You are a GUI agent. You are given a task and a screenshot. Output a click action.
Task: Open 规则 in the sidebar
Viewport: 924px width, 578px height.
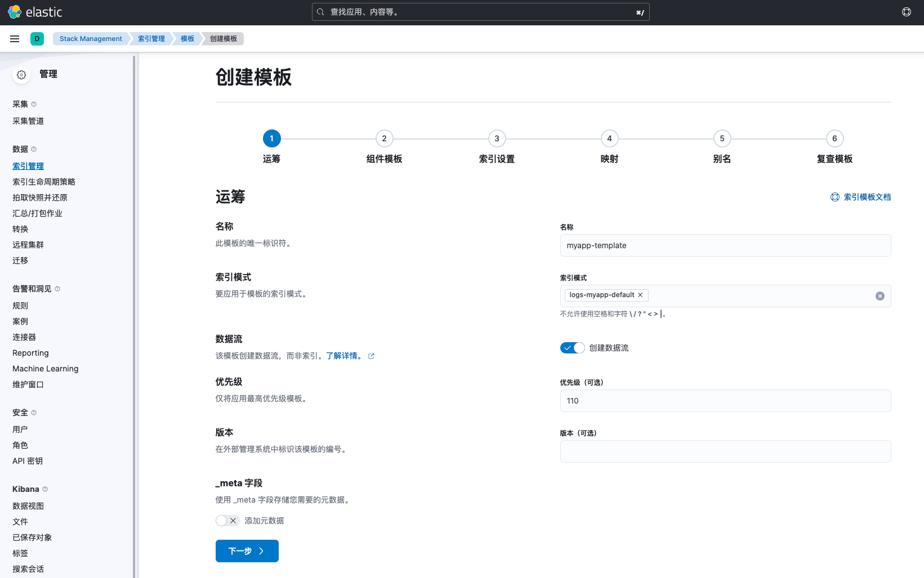(20, 306)
